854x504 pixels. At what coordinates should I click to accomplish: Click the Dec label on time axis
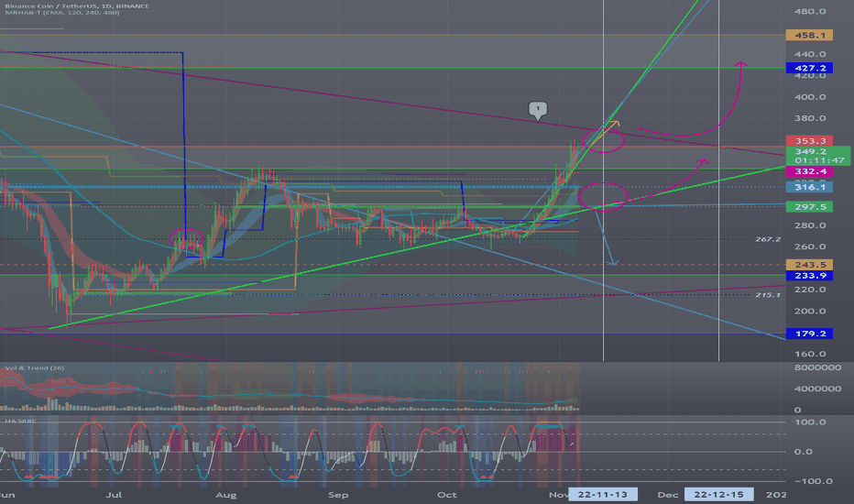(668, 495)
